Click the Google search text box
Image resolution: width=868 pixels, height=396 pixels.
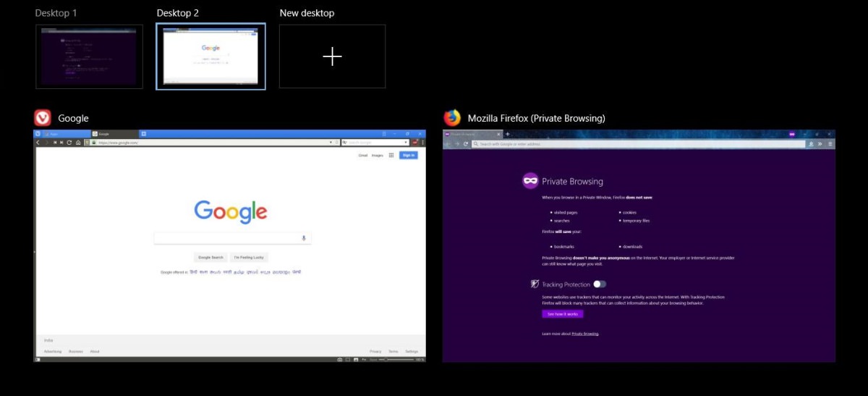(x=232, y=238)
